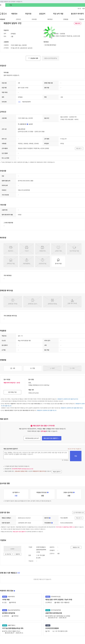Open the 직업 능력 개발 menu
This screenshot has width=85, height=644.
point(58,14)
